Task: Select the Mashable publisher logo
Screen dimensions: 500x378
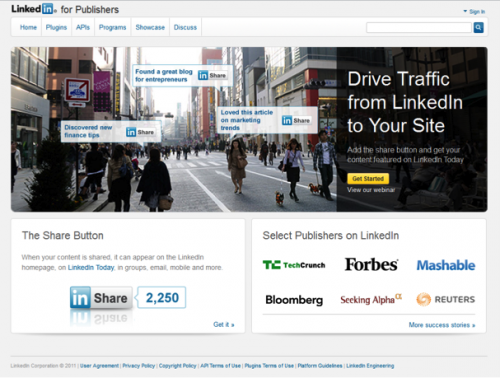Action: coord(446,265)
